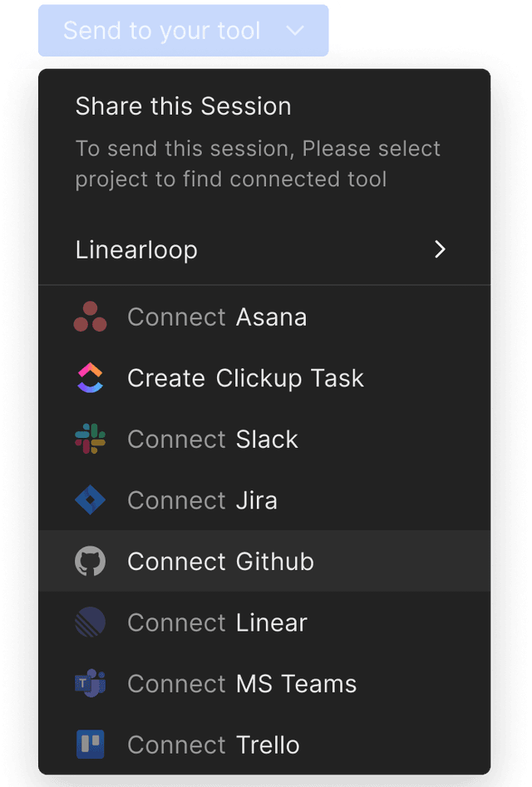The height and width of the screenshot is (787, 532).
Task: Click the MS Teams icon
Action: tap(90, 683)
